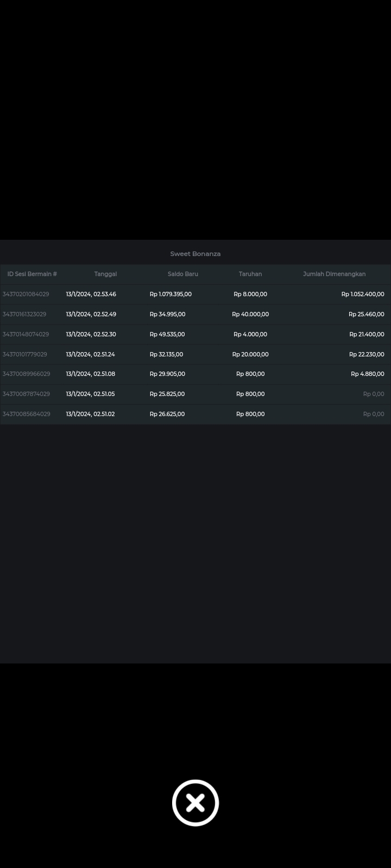
Task: Open session ID 34370087874029
Action: (x=26, y=394)
